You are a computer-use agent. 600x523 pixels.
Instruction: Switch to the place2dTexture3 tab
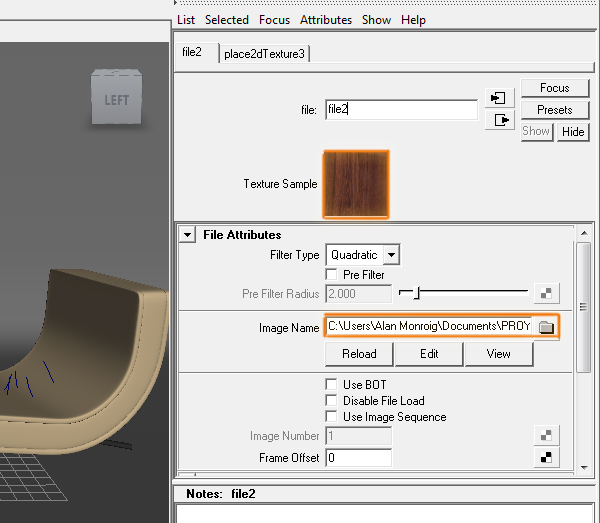point(264,54)
